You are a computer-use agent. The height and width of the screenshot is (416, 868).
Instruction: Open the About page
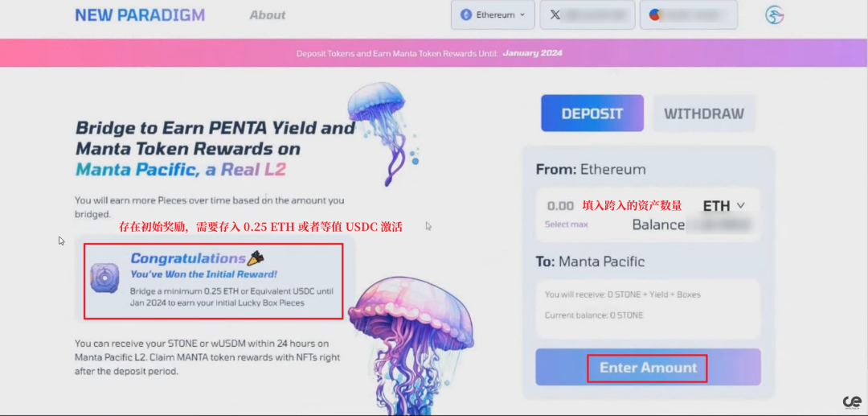268,15
